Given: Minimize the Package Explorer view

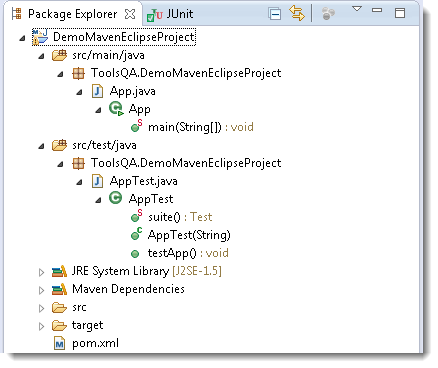Looking at the screenshot, I should 377,10.
